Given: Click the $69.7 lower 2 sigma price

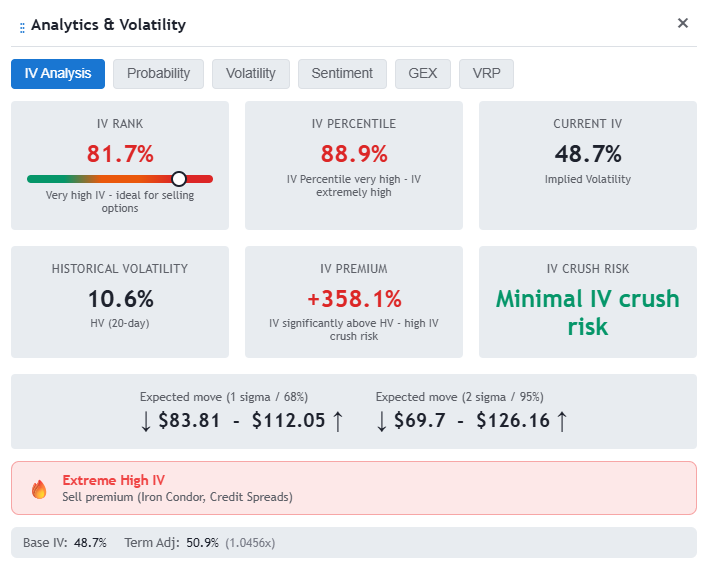Looking at the screenshot, I should (420, 421).
